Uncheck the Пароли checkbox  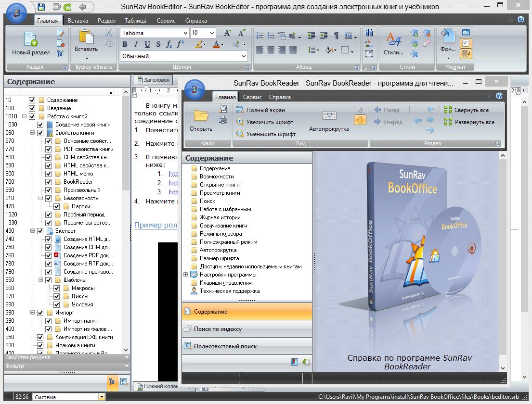click(56, 206)
